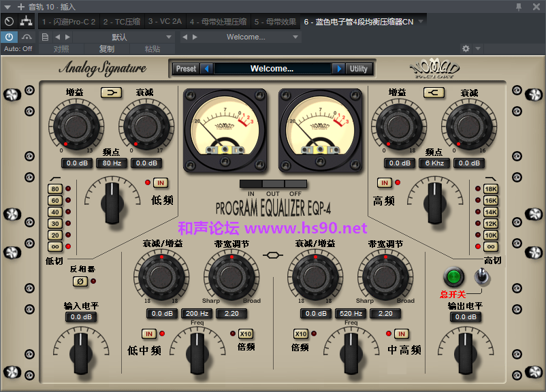Toggle low-mid X10 frequency multiplier
Image resolution: width=546 pixels, height=392 pixels.
(x=246, y=334)
